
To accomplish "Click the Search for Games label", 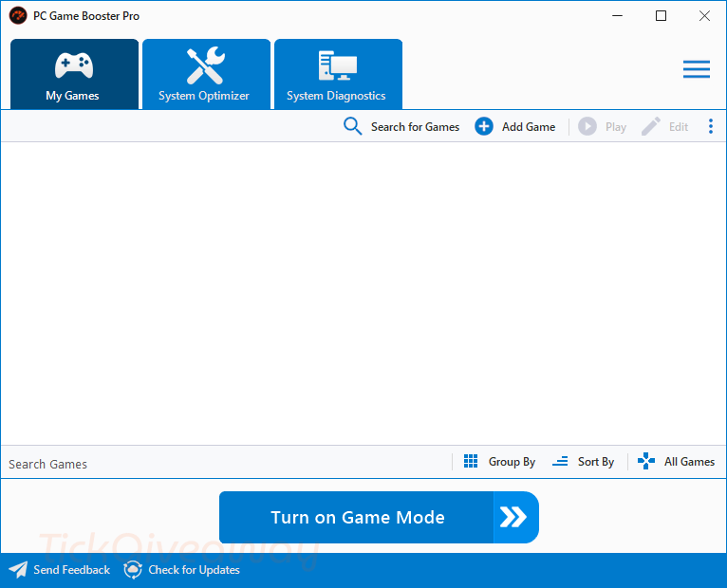I will pos(415,127).
